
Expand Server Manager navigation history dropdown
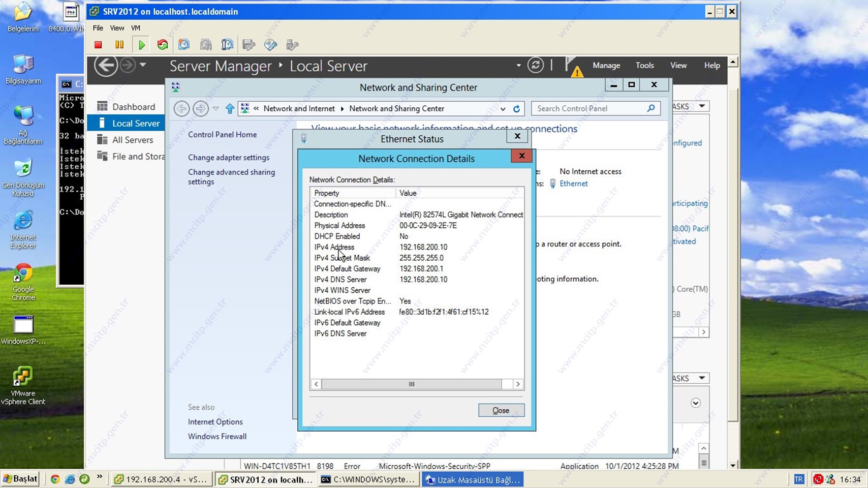click(143, 65)
